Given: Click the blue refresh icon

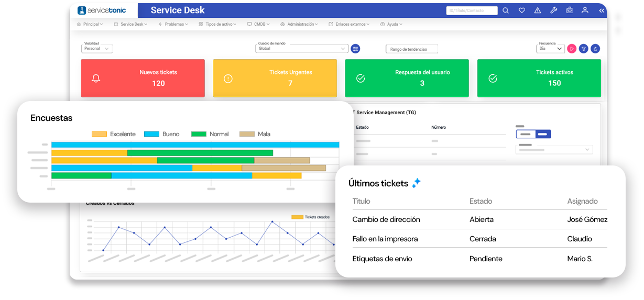Looking at the screenshot, I should [x=595, y=49].
